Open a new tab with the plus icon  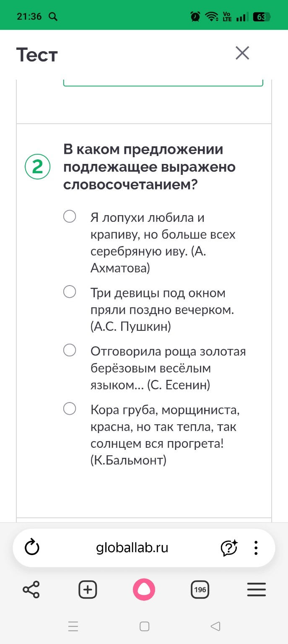(x=88, y=589)
